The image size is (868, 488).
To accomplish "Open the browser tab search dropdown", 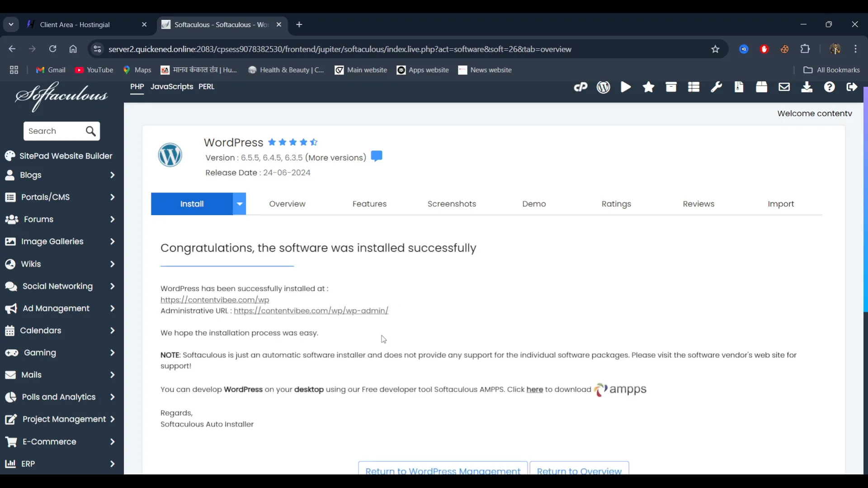I will (11, 24).
